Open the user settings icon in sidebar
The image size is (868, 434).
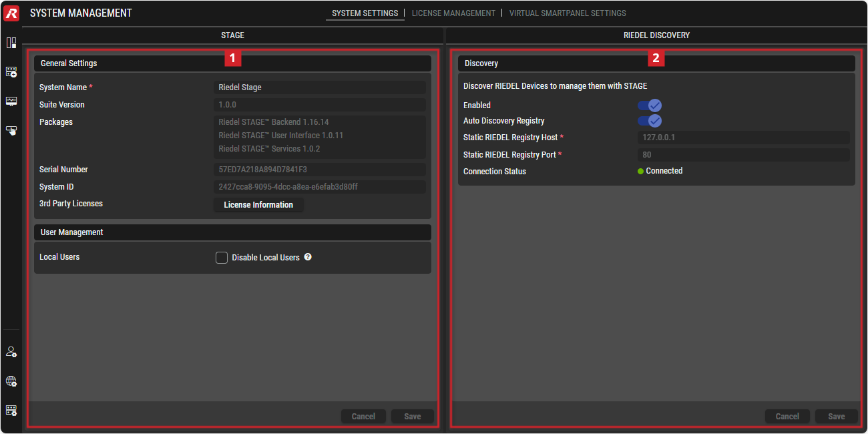click(x=11, y=352)
